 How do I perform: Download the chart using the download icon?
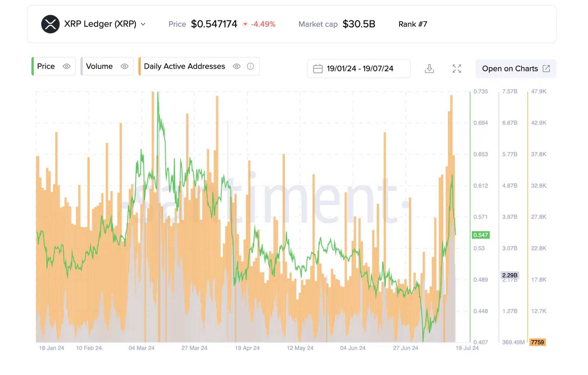coord(429,69)
